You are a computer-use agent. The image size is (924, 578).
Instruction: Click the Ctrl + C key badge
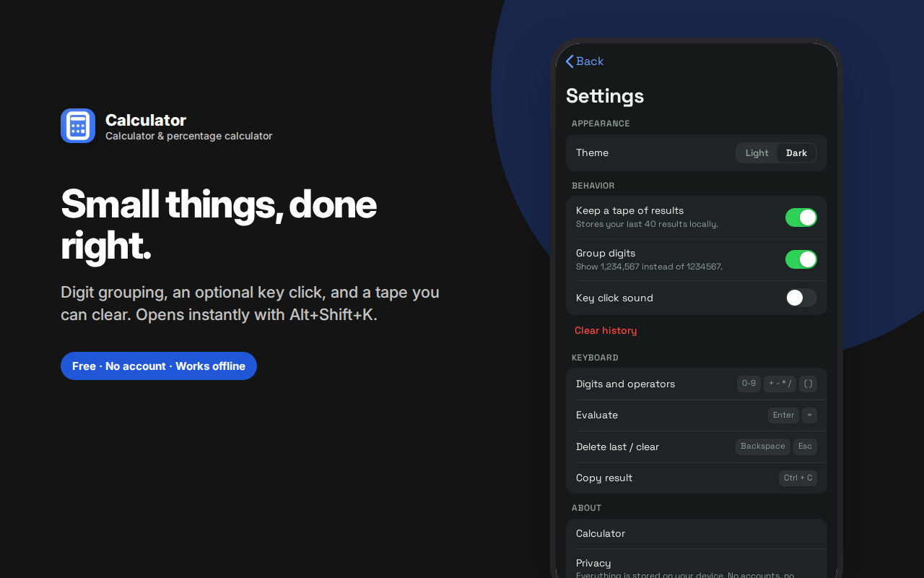798,478
